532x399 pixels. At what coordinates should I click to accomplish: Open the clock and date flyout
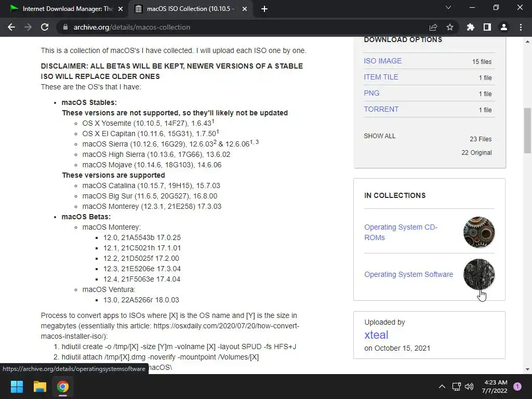pyautogui.click(x=495, y=387)
